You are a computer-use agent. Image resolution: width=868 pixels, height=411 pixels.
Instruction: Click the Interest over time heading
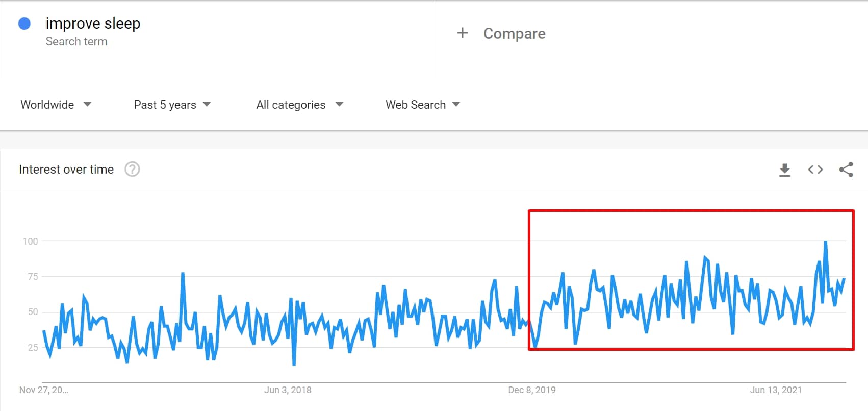(x=66, y=170)
